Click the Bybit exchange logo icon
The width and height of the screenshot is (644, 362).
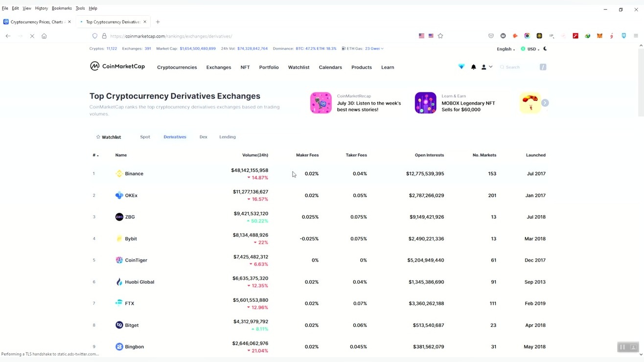119,239
